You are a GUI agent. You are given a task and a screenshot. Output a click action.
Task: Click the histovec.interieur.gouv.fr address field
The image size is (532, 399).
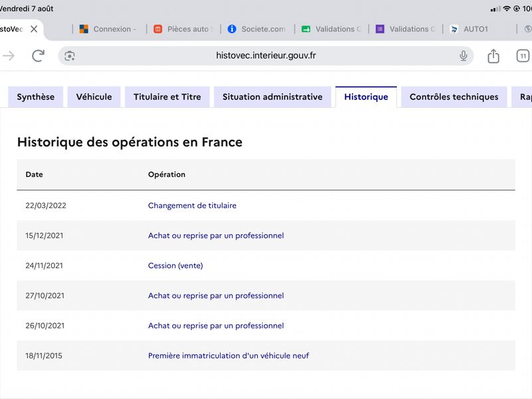click(265, 56)
